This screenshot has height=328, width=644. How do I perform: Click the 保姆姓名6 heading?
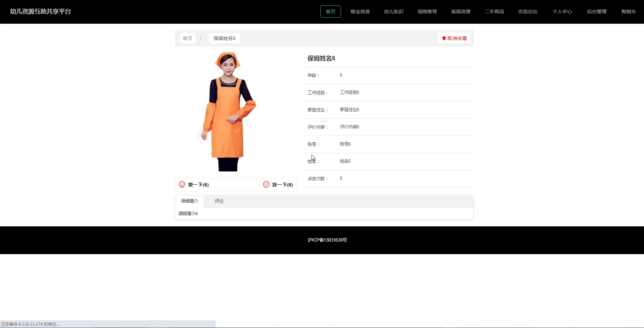pyautogui.click(x=321, y=58)
